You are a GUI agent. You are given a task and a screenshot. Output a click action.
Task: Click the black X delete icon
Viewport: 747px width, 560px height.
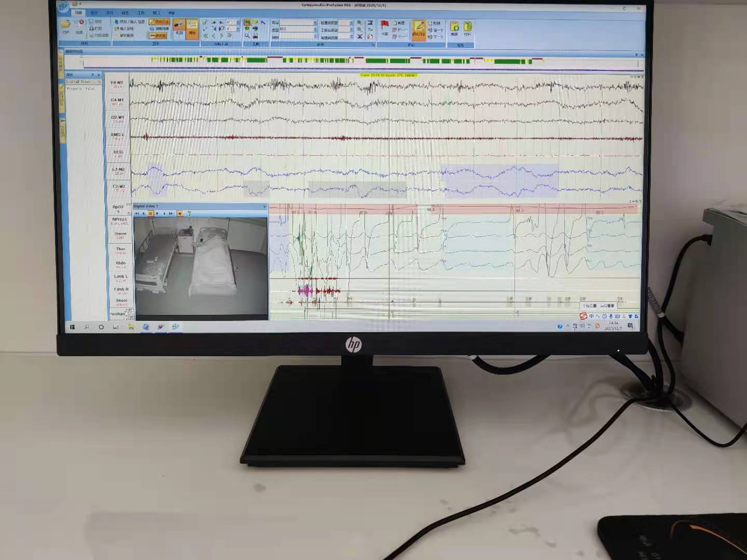pyautogui.click(x=359, y=36)
